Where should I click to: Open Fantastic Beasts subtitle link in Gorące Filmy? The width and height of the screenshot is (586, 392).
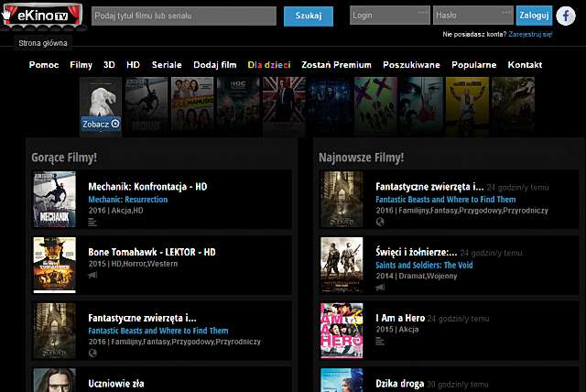158,331
